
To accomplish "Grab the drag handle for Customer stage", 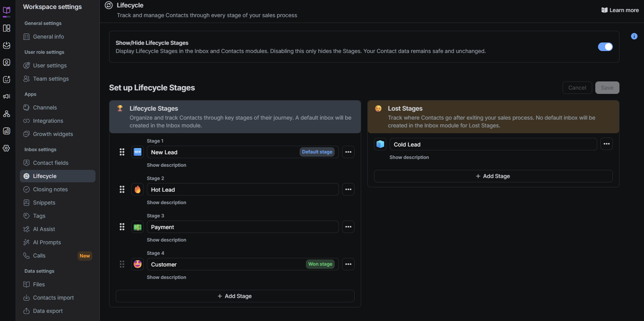I will pos(122,264).
